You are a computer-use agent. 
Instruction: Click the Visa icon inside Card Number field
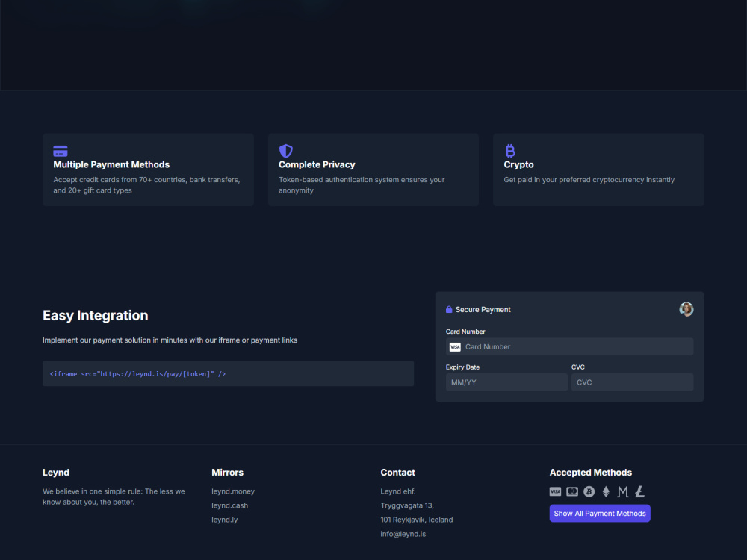455,347
